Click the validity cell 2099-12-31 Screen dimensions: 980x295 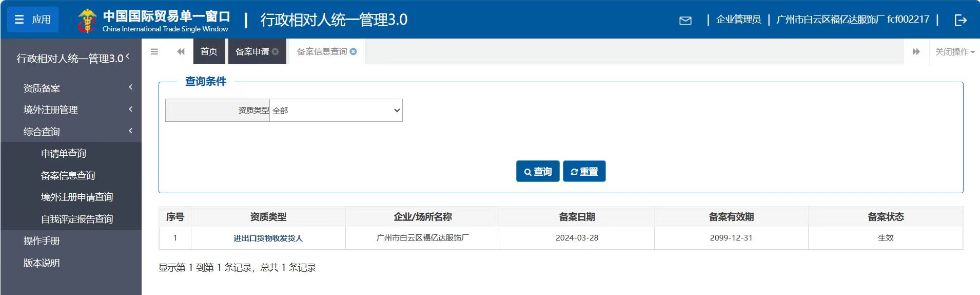click(731, 238)
